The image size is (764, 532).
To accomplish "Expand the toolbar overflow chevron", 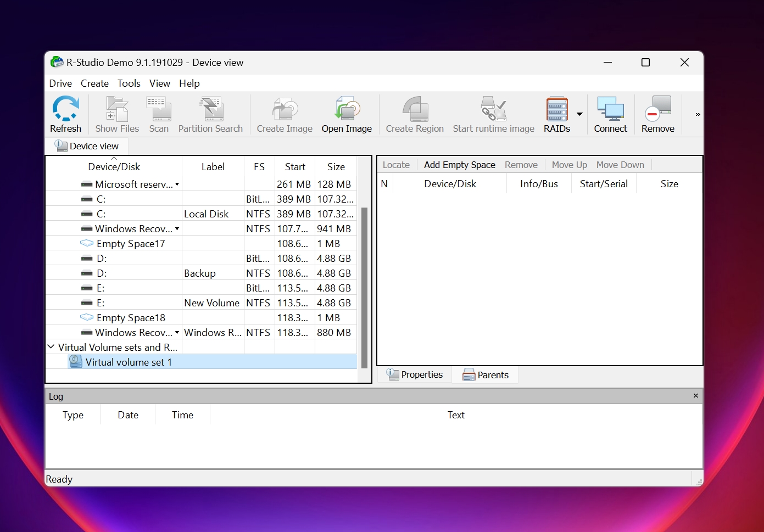I will [x=698, y=115].
